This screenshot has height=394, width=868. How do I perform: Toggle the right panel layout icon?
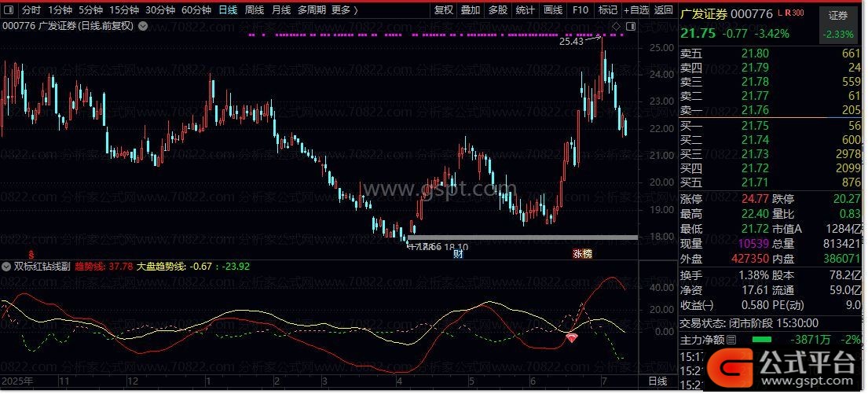[x=631, y=26]
